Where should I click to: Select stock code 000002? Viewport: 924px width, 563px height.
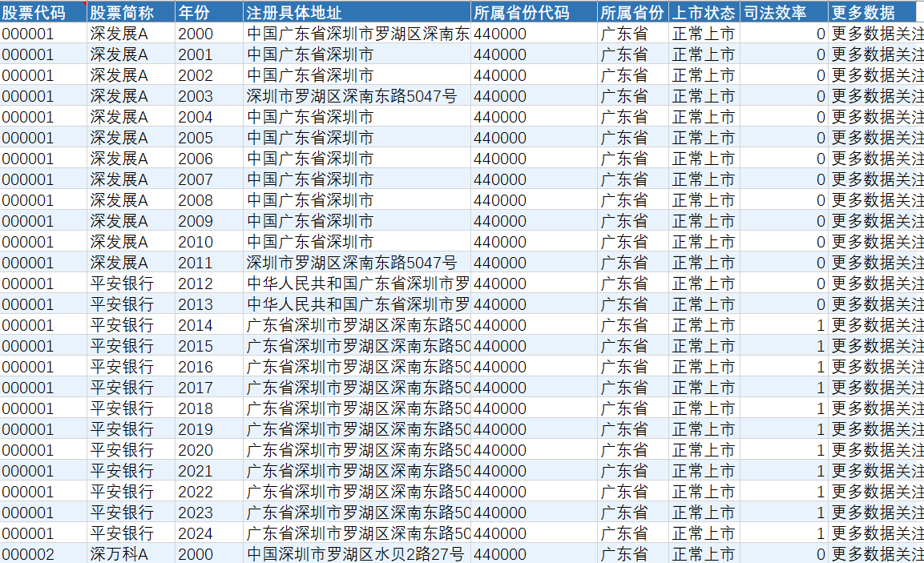(43, 554)
